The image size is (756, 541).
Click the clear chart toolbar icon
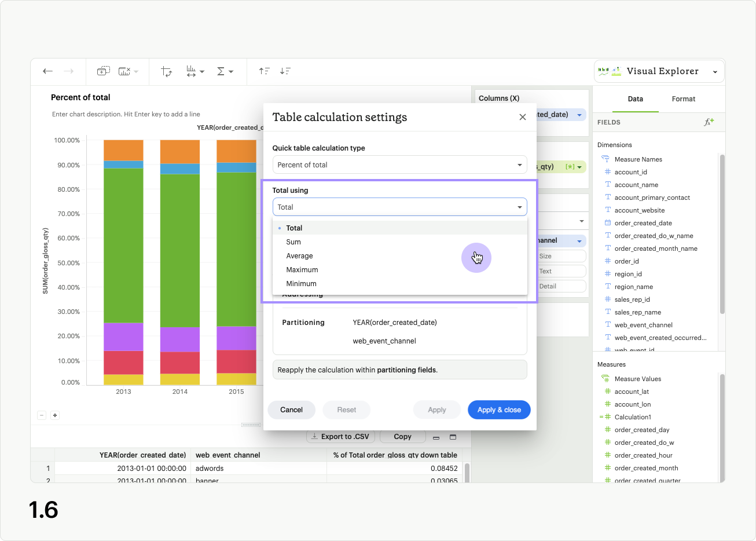[x=125, y=70]
